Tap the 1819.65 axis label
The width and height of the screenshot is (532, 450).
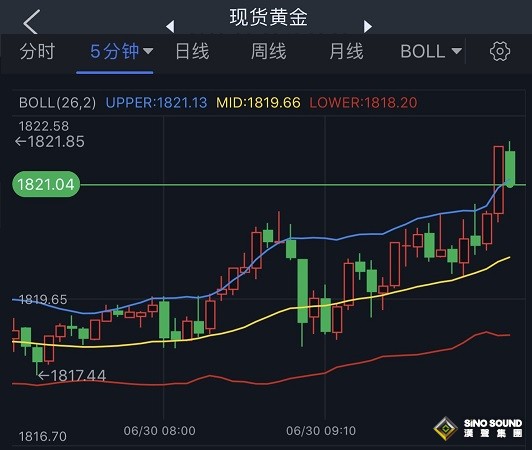tap(43, 300)
